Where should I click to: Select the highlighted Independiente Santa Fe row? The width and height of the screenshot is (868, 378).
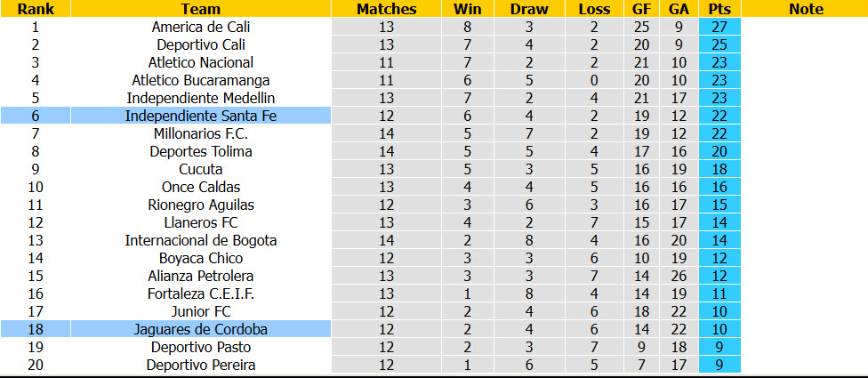[370, 116]
